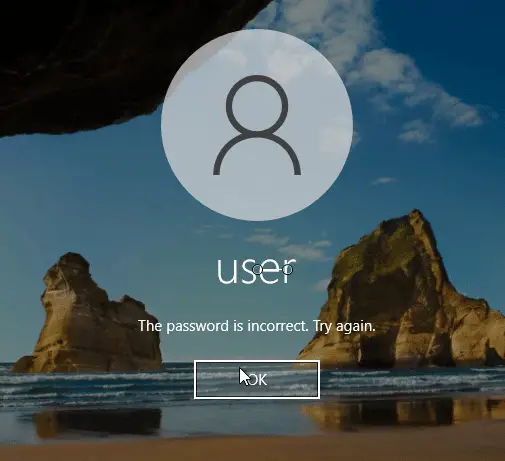
Task: Click the word "password" in the error text
Action: click(x=197, y=326)
